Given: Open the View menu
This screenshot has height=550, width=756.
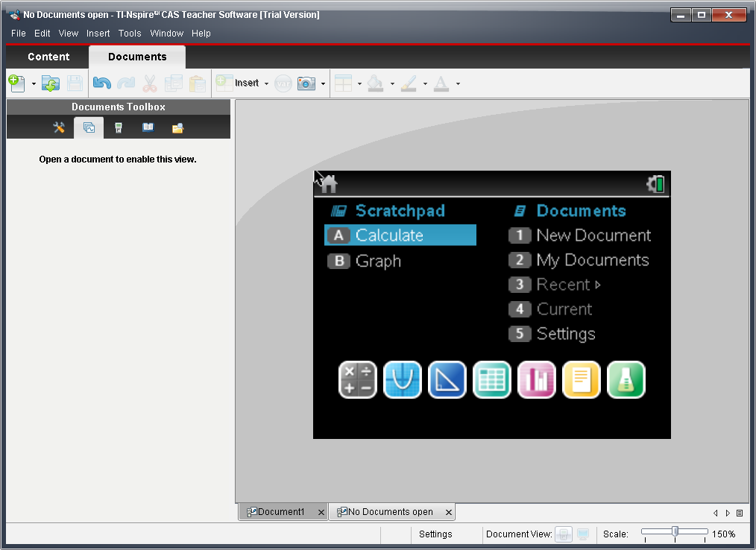Looking at the screenshot, I should click(68, 34).
